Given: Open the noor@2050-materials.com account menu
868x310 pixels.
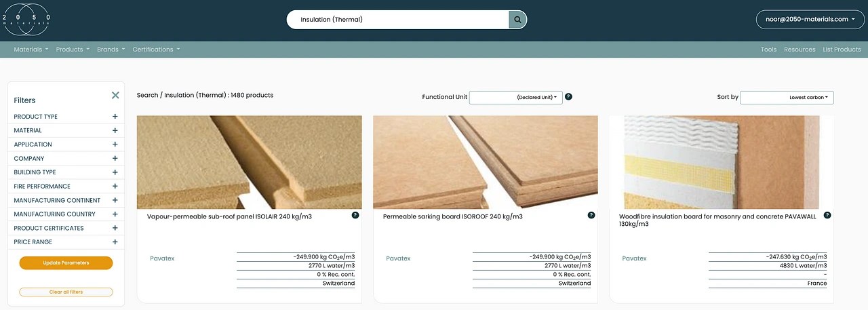Looking at the screenshot, I should coord(810,20).
